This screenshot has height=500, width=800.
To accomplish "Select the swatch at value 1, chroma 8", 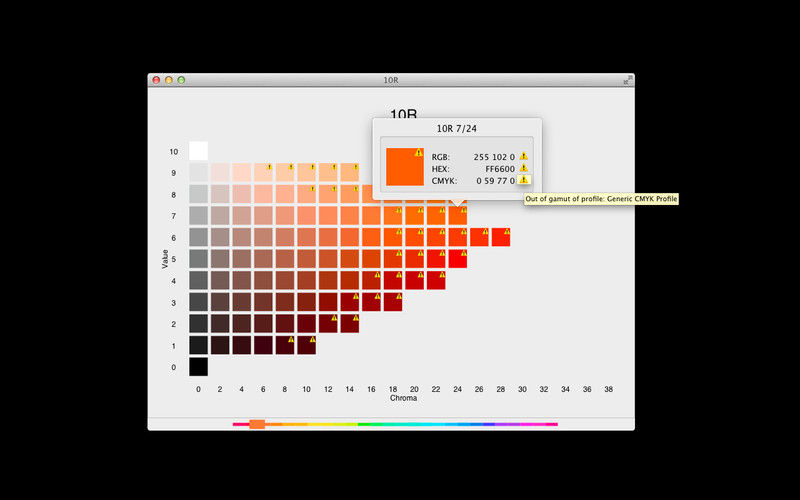I will click(x=285, y=345).
